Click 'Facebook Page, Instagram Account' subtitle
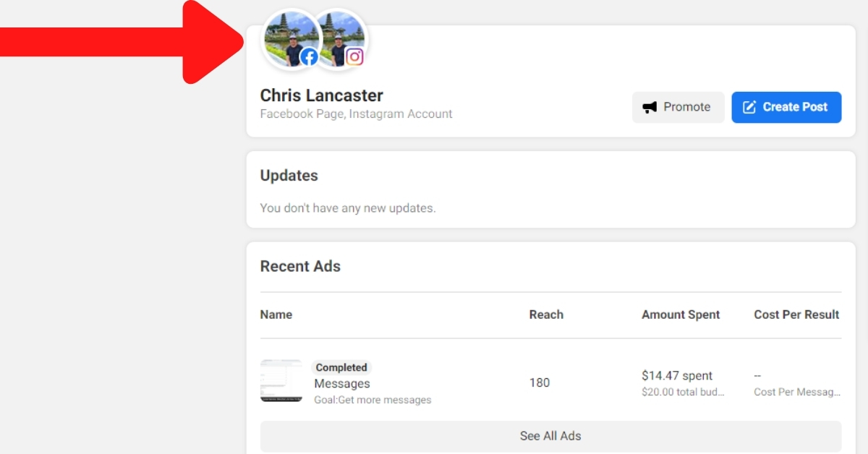This screenshot has height=454, width=868. 356,113
